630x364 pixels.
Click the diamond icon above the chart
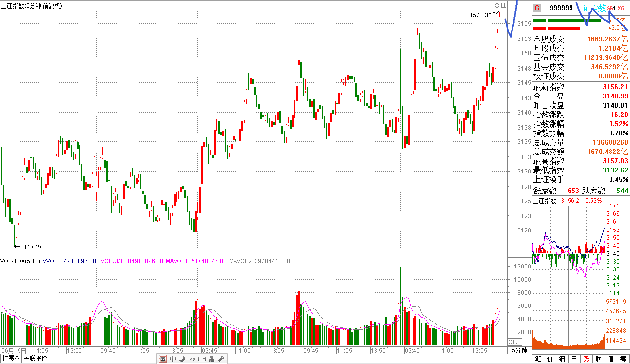[497, 5]
